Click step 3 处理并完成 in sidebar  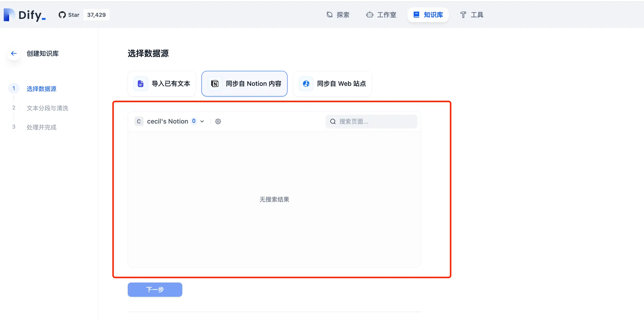pos(41,127)
